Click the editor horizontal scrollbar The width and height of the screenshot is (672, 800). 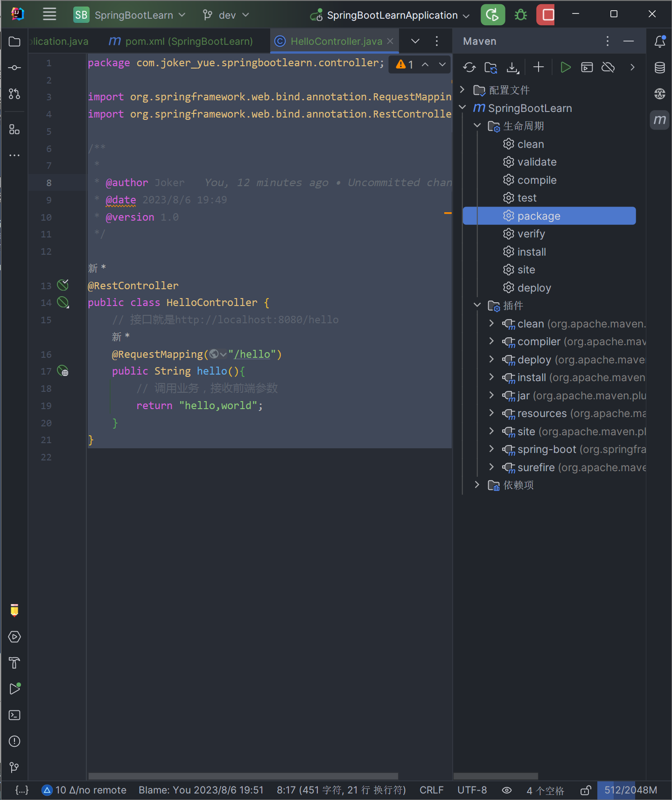243,776
